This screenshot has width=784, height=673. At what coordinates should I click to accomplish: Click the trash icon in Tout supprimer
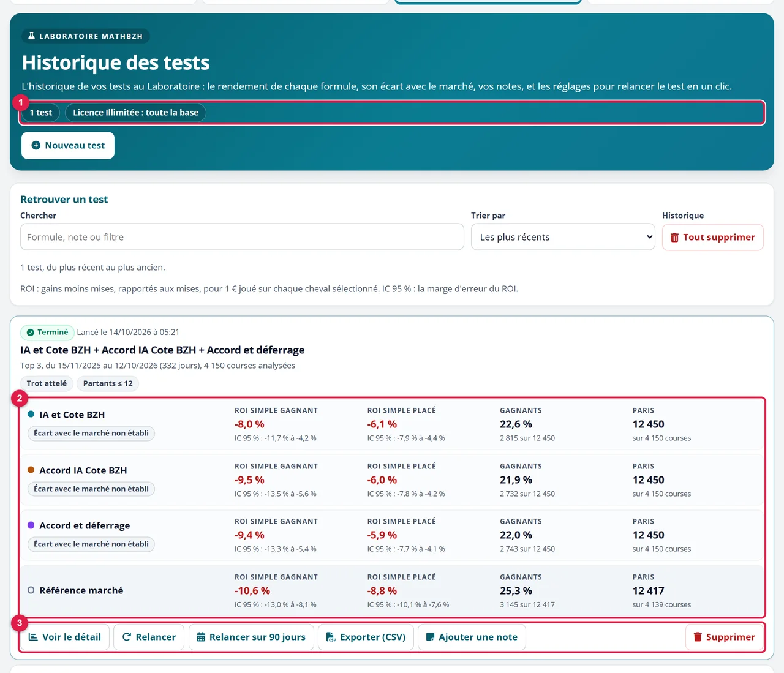[x=674, y=238]
